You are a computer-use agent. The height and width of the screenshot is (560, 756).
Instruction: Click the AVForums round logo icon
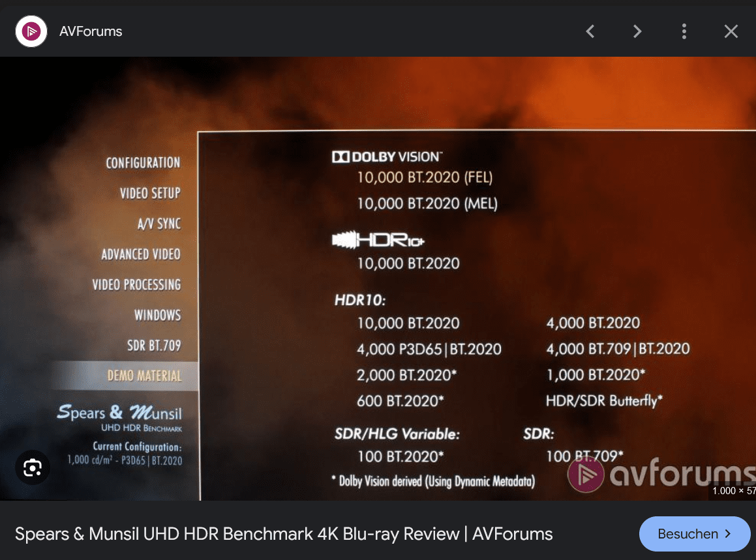[x=31, y=31]
